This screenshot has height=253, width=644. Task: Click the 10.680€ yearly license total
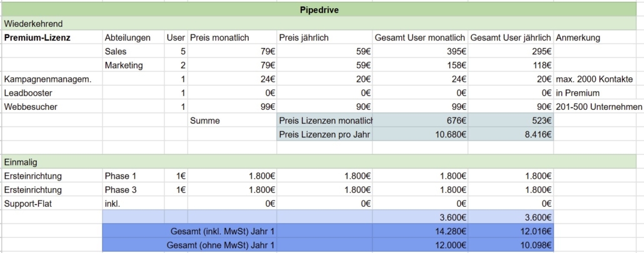tap(450, 134)
